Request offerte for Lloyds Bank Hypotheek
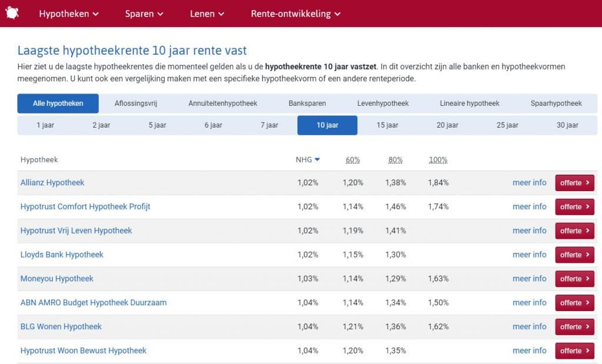 coord(575,255)
